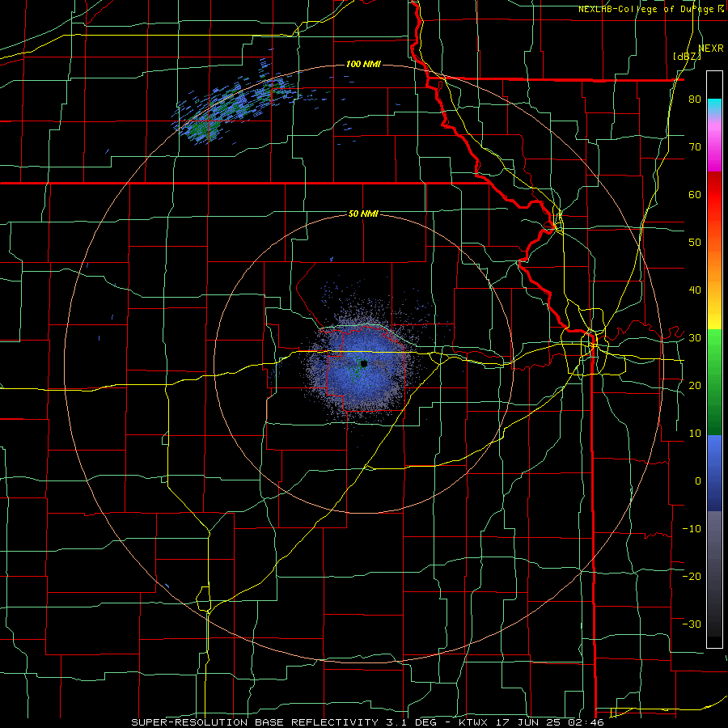This screenshot has width=728, height=728.
Task: Click the '10' value on the dBZ scale
Action: coord(695,434)
